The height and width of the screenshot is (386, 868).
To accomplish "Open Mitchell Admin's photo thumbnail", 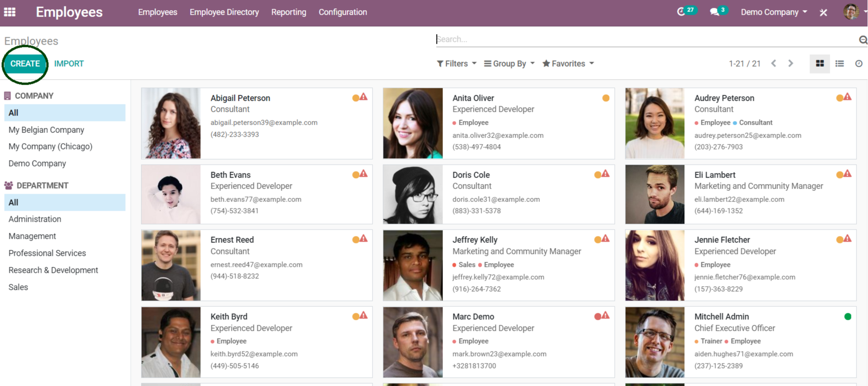I will 655,342.
